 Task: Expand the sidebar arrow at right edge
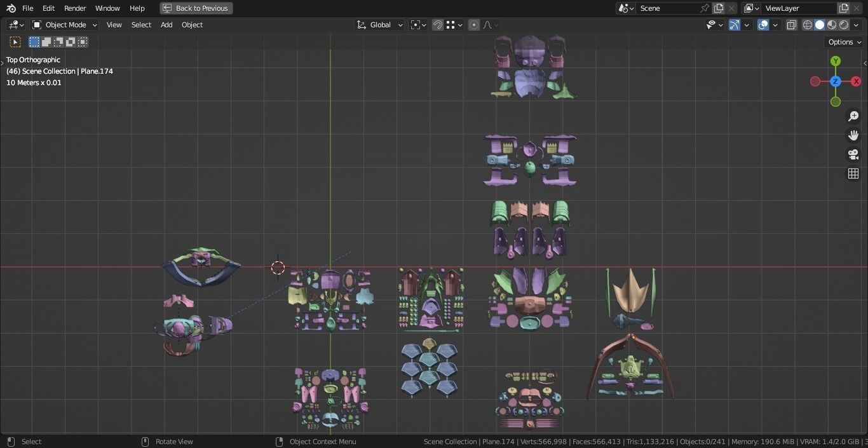click(x=865, y=63)
